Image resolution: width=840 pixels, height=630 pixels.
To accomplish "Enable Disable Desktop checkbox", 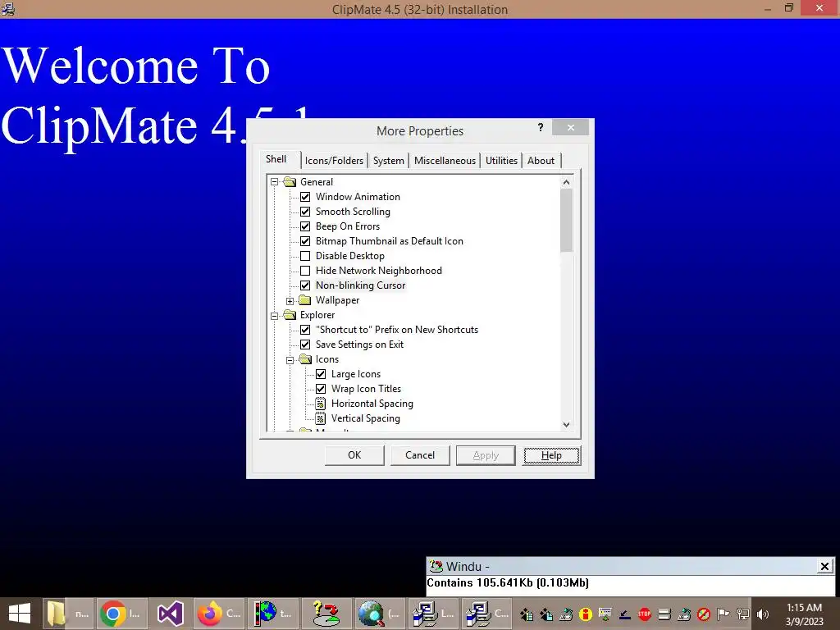I will [x=305, y=256].
